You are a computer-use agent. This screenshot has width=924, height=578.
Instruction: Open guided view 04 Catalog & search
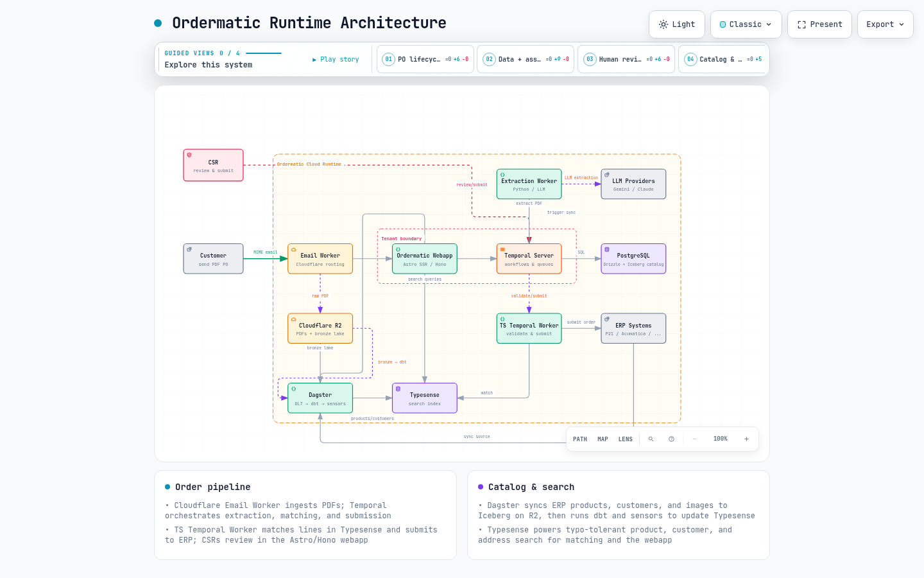(x=723, y=59)
